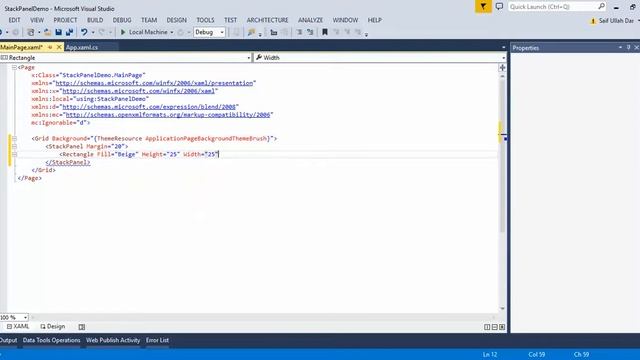This screenshot has height=360, width=640.
Task: Open the HELP menu
Action: point(375,20)
